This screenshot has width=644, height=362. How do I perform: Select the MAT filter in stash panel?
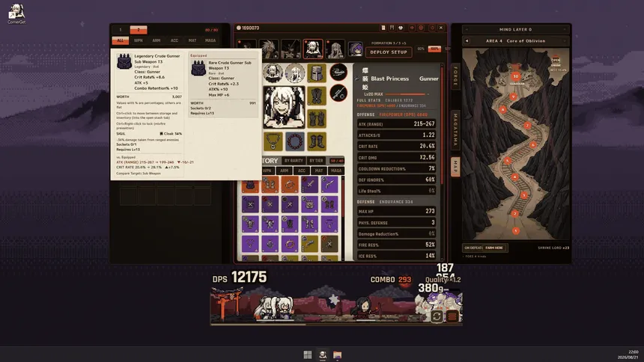click(192, 40)
